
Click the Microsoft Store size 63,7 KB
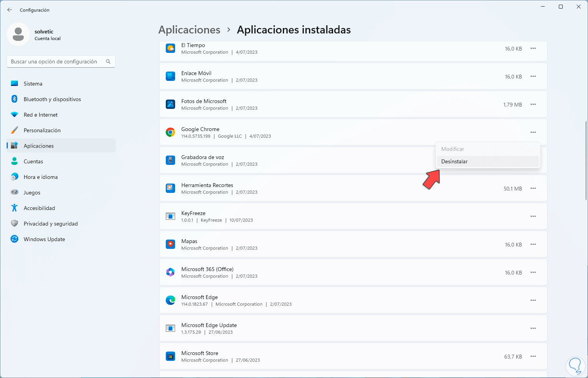point(513,357)
